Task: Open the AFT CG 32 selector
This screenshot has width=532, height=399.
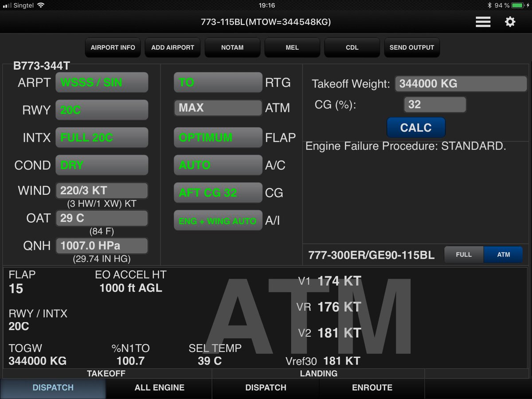Action: [218, 192]
